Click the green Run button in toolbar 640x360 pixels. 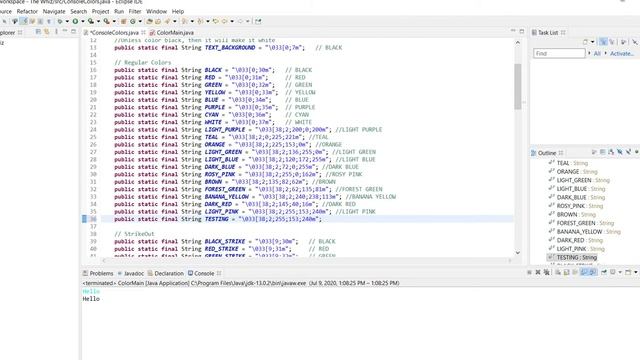click(75, 21)
